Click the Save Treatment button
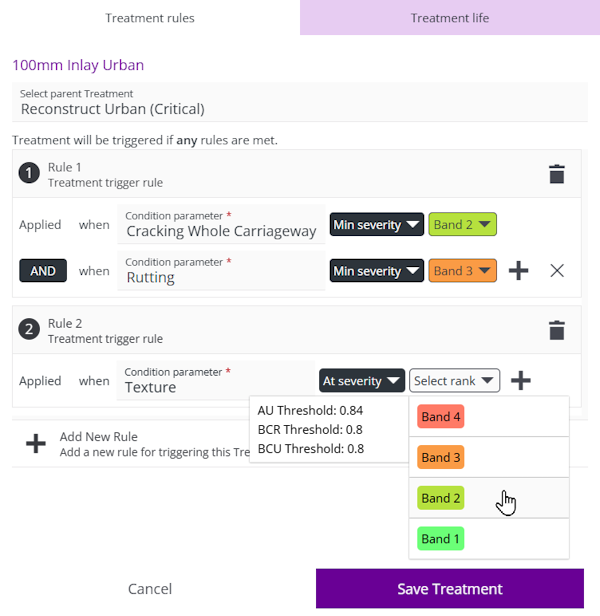The image size is (600, 616). click(449, 589)
